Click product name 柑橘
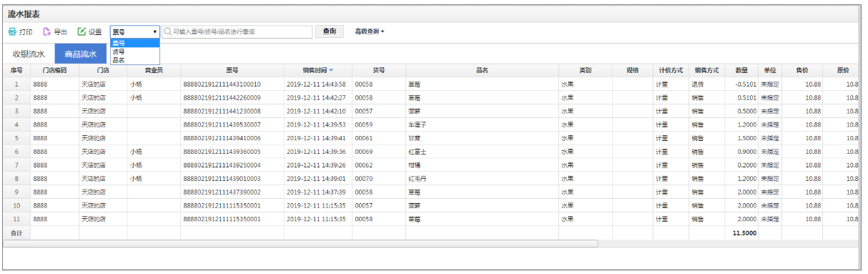The height and width of the screenshot is (274, 868). [415, 165]
